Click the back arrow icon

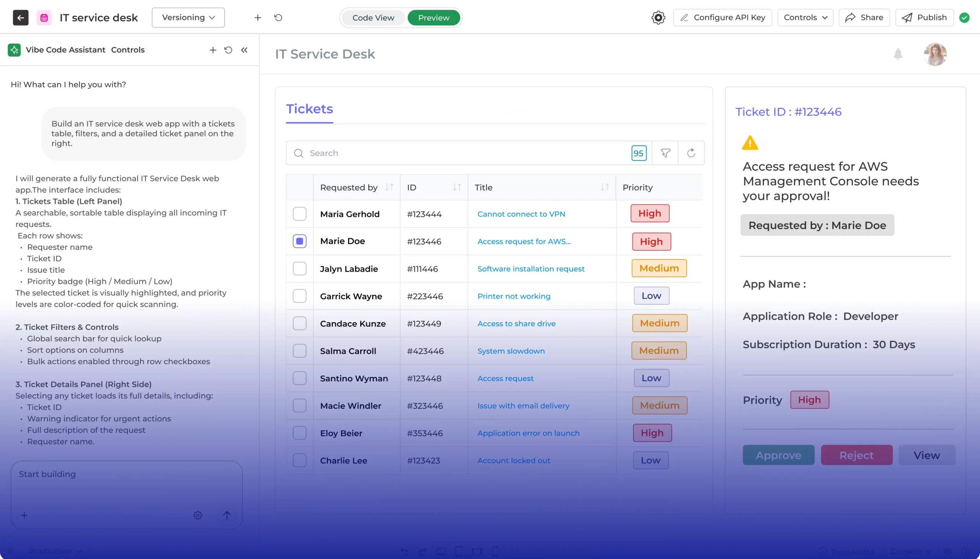point(20,18)
